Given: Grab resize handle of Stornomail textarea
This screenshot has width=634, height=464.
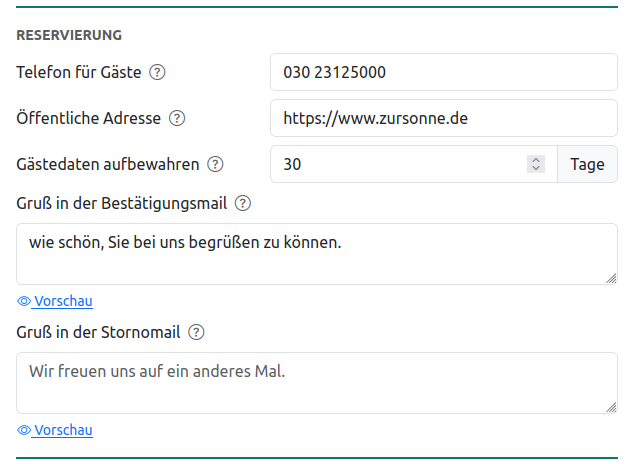Looking at the screenshot, I should (611, 407).
